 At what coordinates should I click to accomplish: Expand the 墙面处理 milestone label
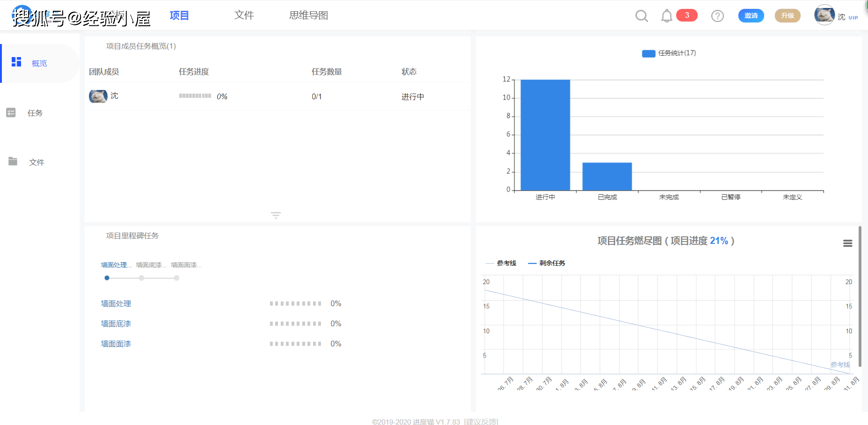[x=115, y=265]
